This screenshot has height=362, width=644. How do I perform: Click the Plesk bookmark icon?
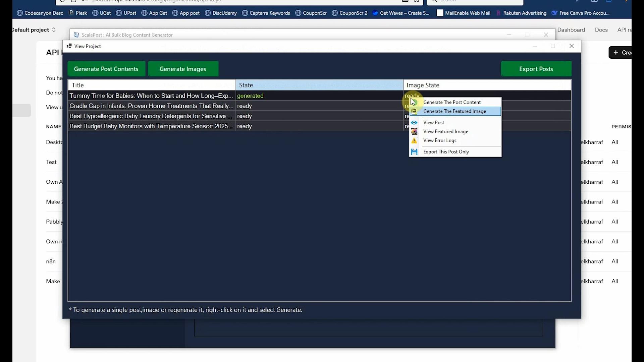tap(71, 13)
